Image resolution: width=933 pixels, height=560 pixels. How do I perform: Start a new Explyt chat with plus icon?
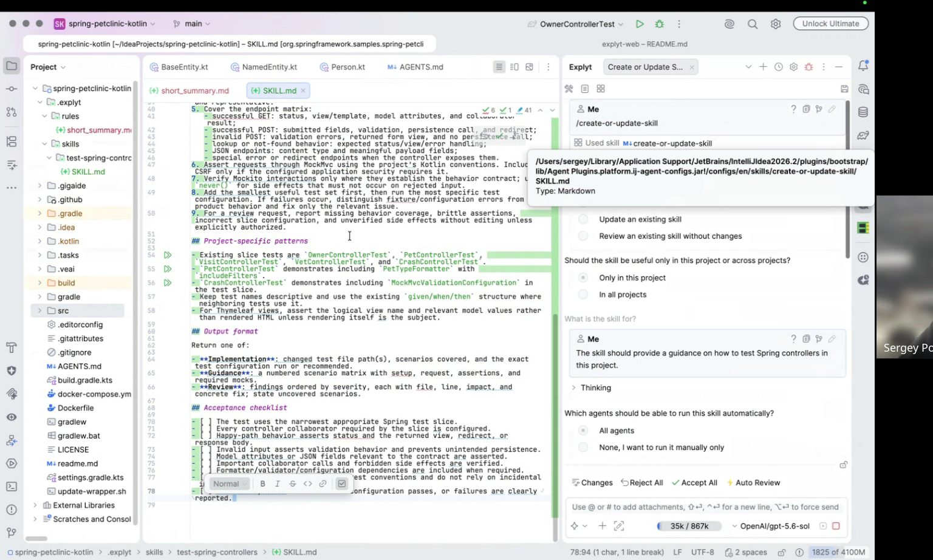click(x=763, y=67)
